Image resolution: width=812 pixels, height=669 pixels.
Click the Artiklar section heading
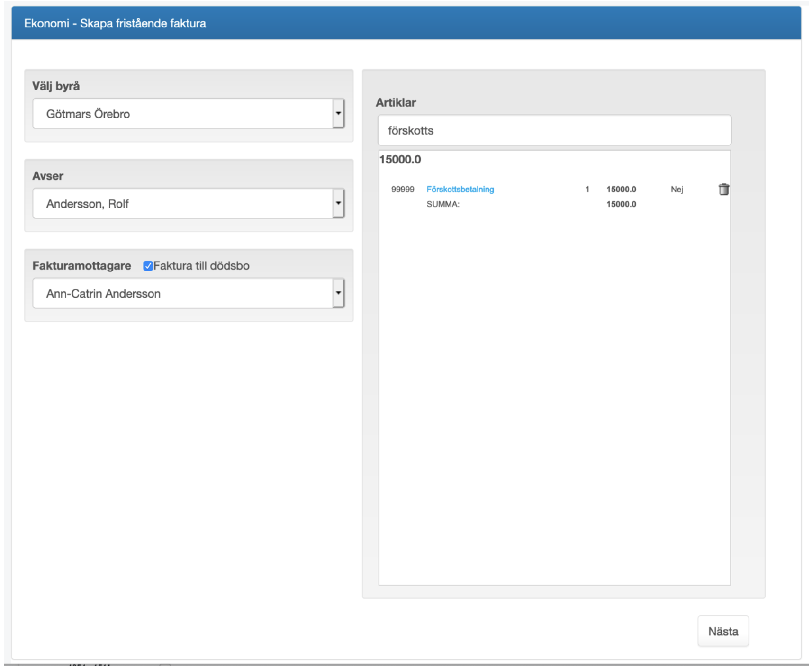point(396,103)
